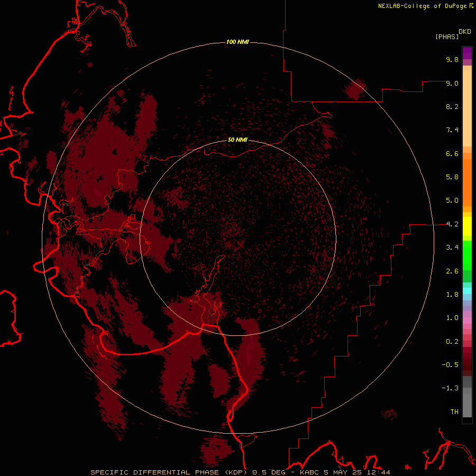The width and height of the screenshot is (476, 476).
Task: Pick the gray bottom color bar band
Action: pyautogui.click(x=467, y=405)
